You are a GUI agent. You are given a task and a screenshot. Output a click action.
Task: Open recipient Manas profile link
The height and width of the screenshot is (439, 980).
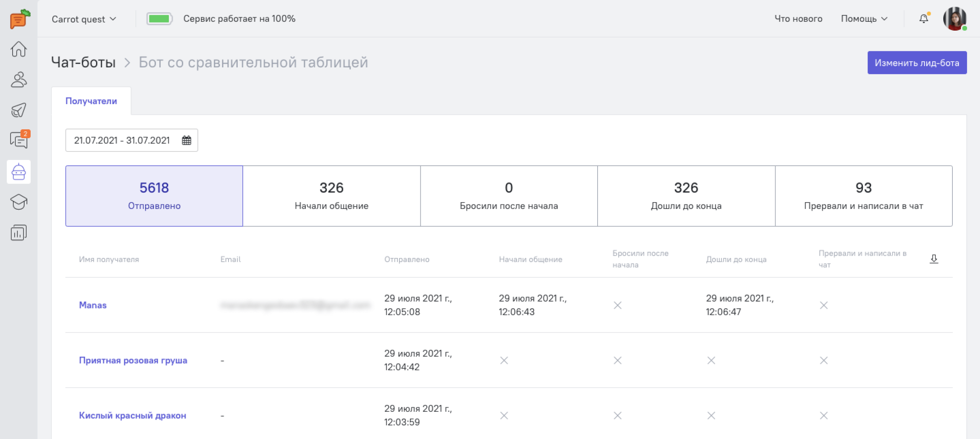click(93, 305)
